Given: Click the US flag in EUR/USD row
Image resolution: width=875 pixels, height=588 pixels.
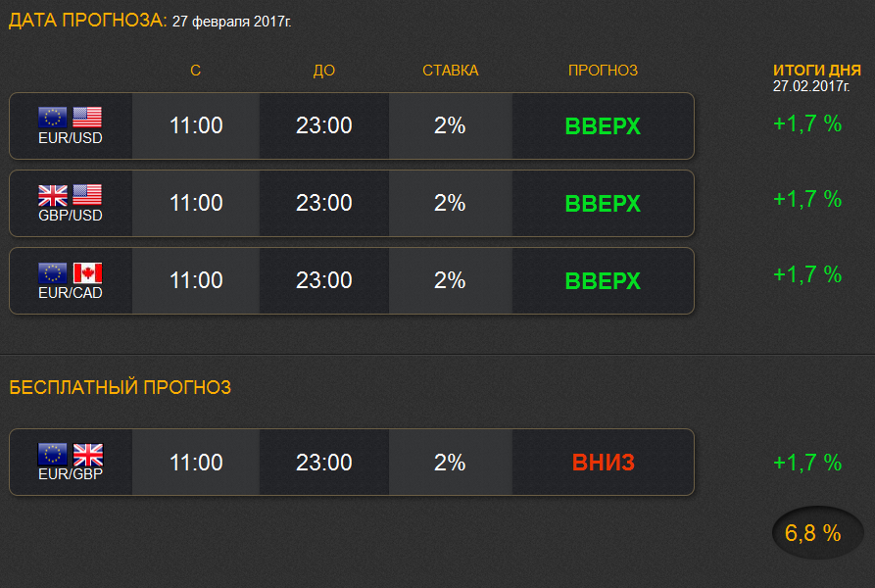Looking at the screenshot, I should coord(87,118).
